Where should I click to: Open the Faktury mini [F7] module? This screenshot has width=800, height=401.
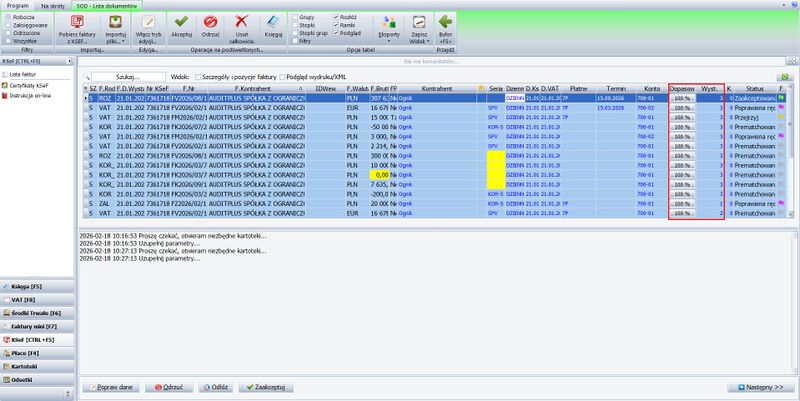tap(37, 327)
